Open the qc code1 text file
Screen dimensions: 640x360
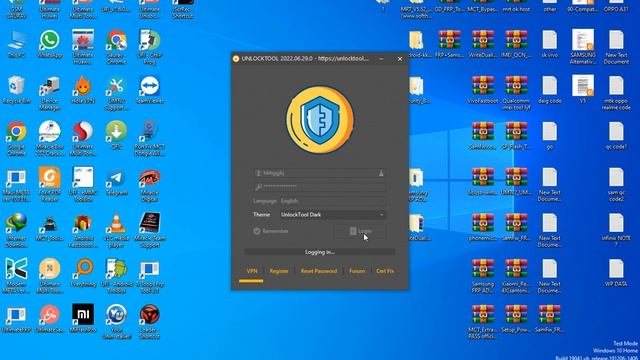click(616, 135)
